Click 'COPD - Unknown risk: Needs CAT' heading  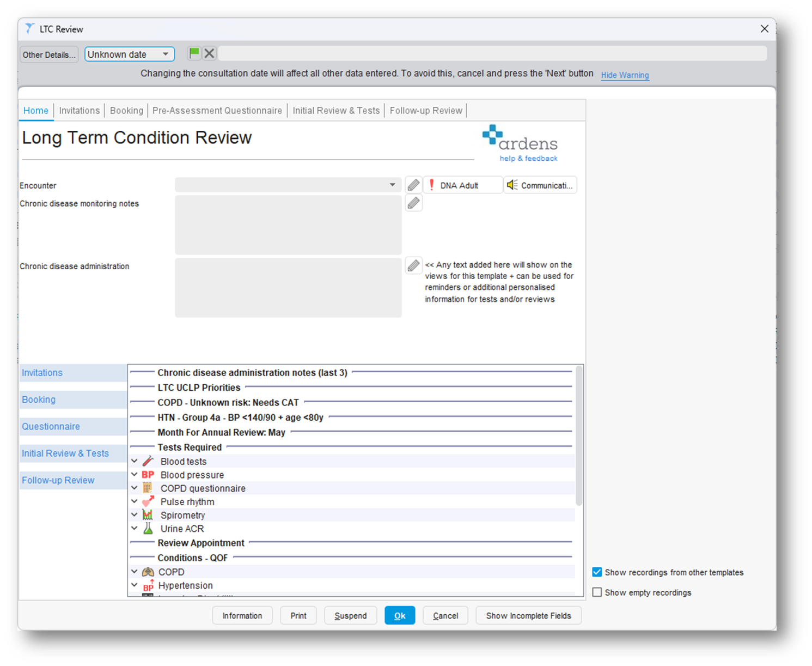[228, 403]
